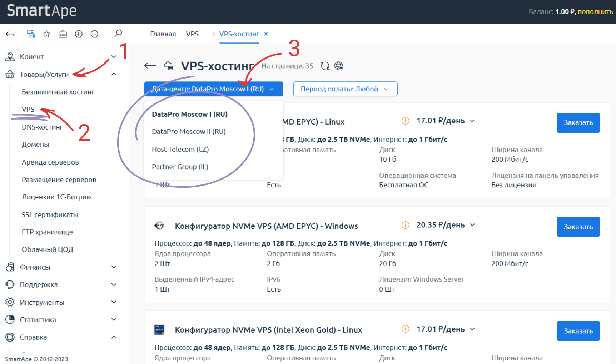Click the back arrow in the sidebar toolbar

(x=10, y=34)
